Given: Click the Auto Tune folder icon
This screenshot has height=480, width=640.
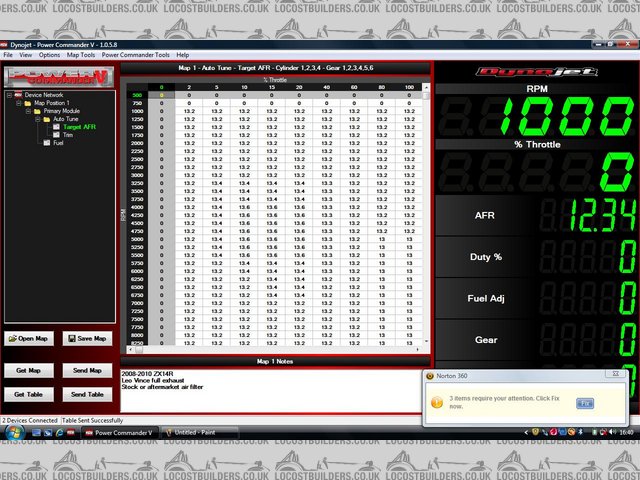Looking at the screenshot, I should pos(47,119).
